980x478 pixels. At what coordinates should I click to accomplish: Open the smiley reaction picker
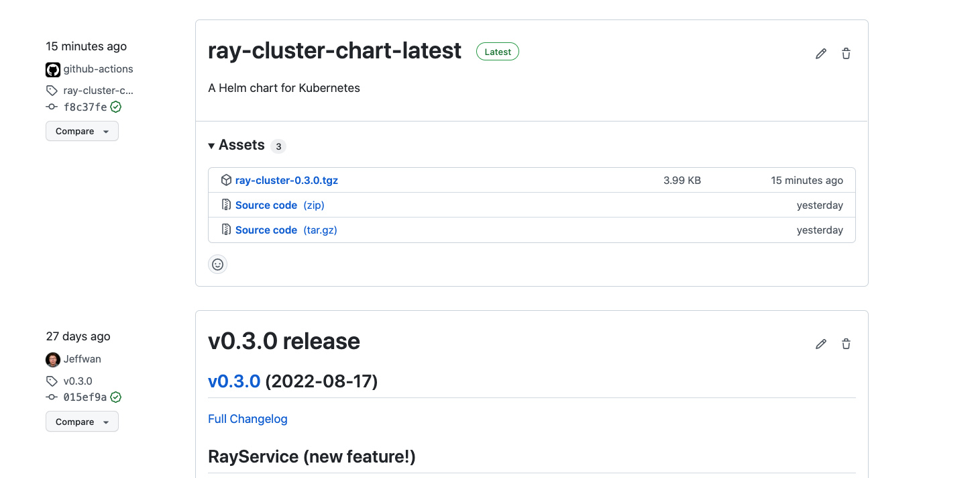click(217, 264)
